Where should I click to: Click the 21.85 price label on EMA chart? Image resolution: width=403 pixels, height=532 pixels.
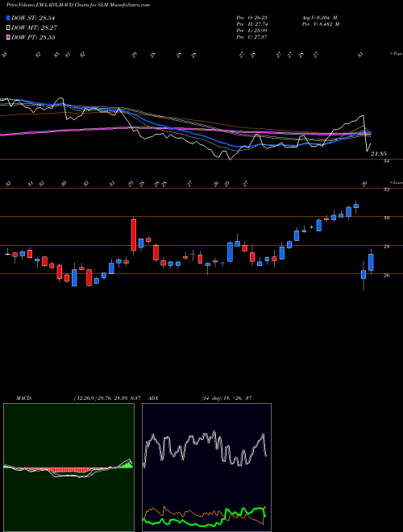pos(379,154)
